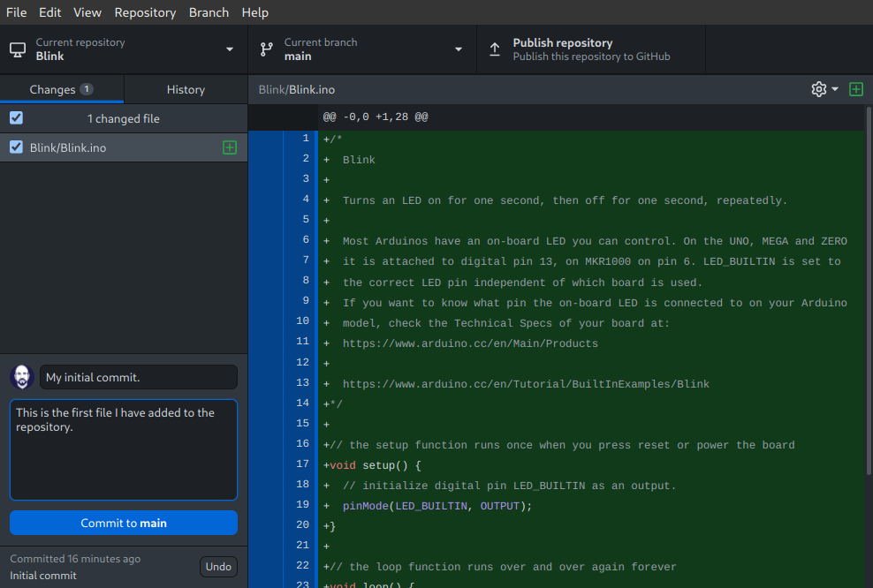Open dropdown caret beside the gear icon
This screenshot has height=588, width=873.
[x=835, y=89]
